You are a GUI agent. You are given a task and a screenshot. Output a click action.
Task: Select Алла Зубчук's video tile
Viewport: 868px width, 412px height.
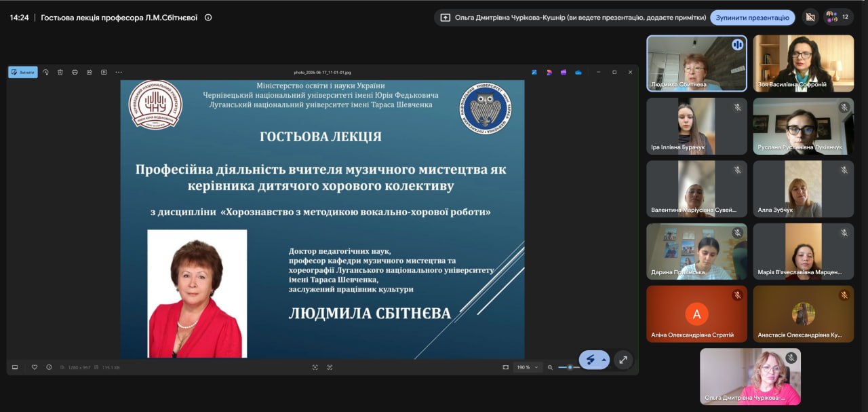804,189
